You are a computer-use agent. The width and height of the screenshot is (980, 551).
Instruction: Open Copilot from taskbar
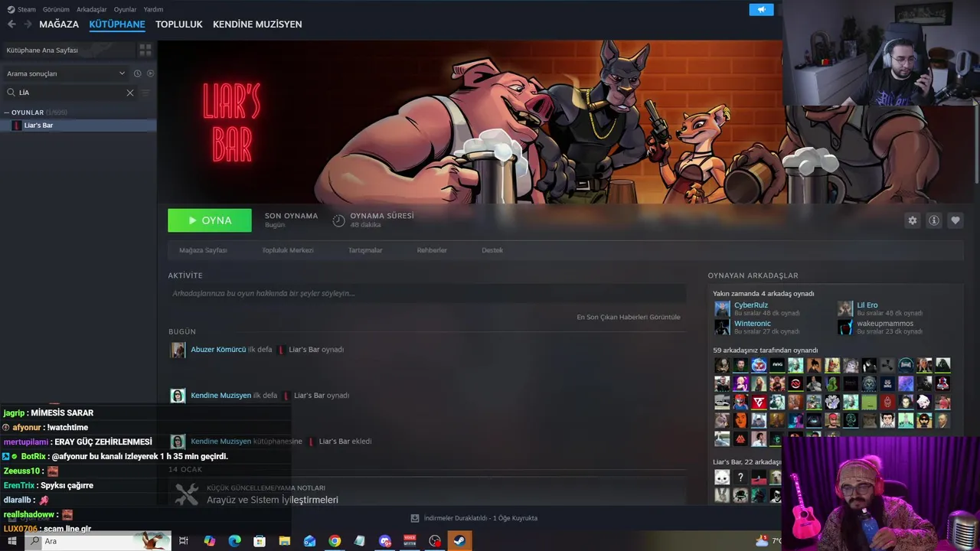click(x=209, y=541)
